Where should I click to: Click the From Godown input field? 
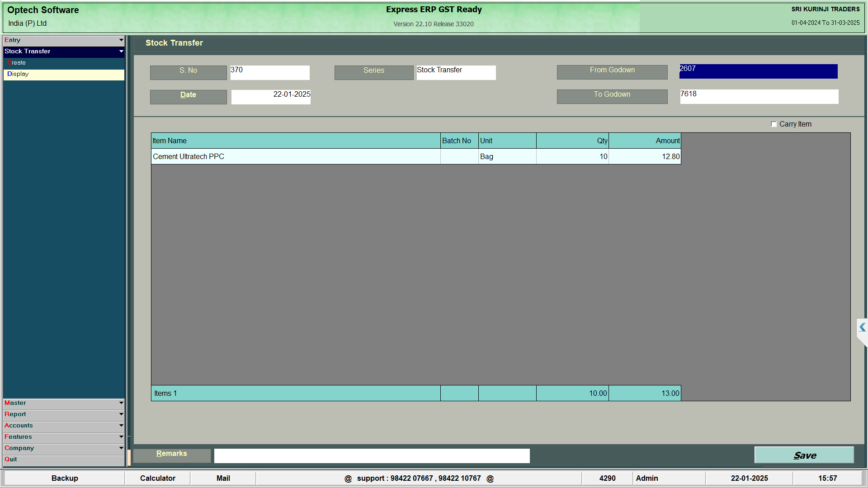pyautogui.click(x=758, y=71)
